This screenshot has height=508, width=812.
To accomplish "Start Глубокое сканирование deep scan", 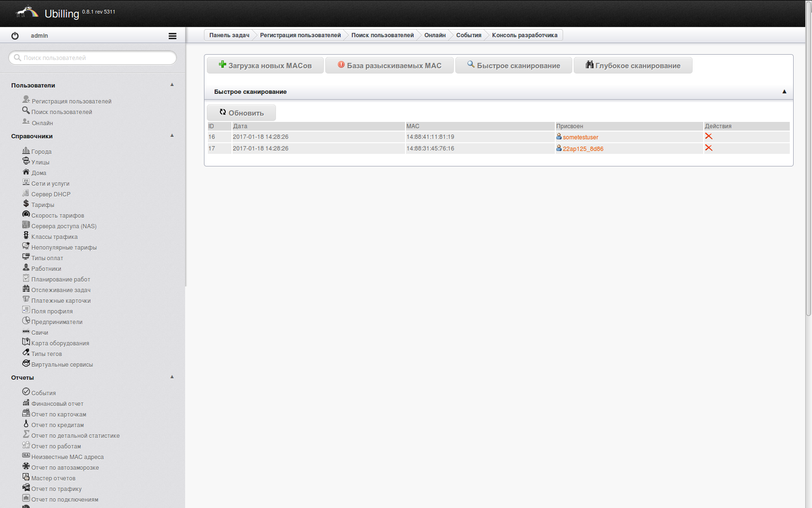I will 633,66.
